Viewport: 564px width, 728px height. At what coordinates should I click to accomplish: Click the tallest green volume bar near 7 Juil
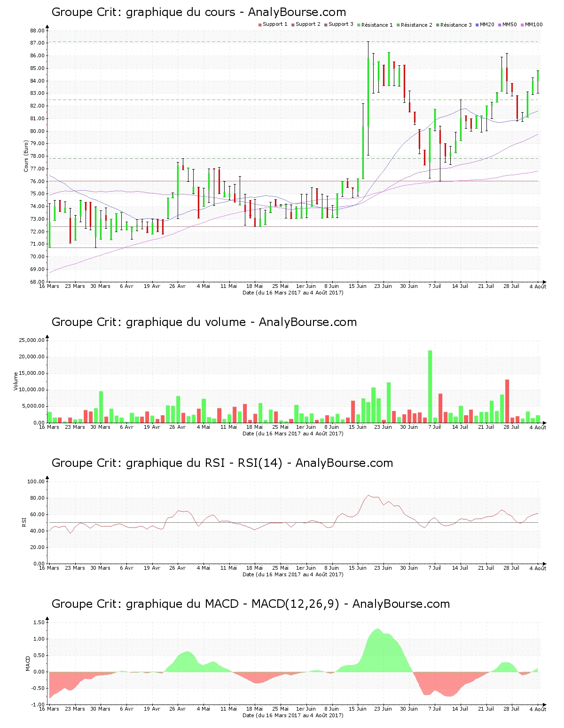pos(430,387)
